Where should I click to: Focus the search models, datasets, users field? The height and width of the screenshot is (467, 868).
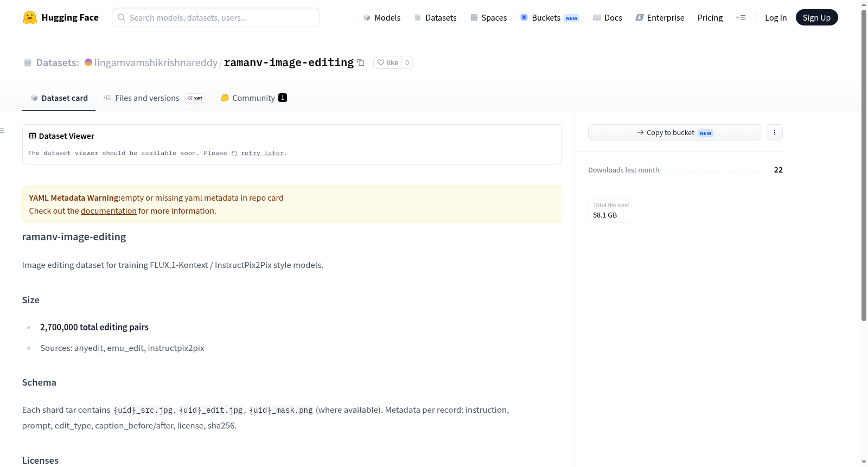point(216,17)
